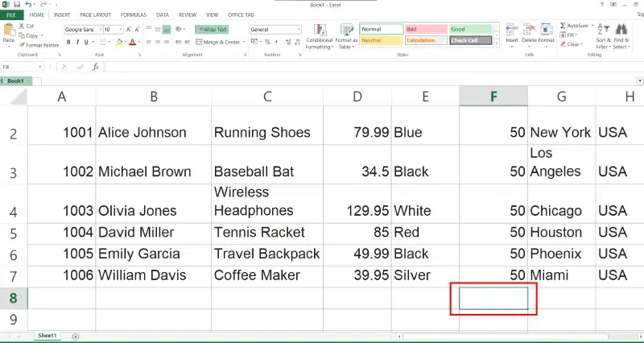
Task: Click the Redo arrow icon
Action: click(x=43, y=5)
